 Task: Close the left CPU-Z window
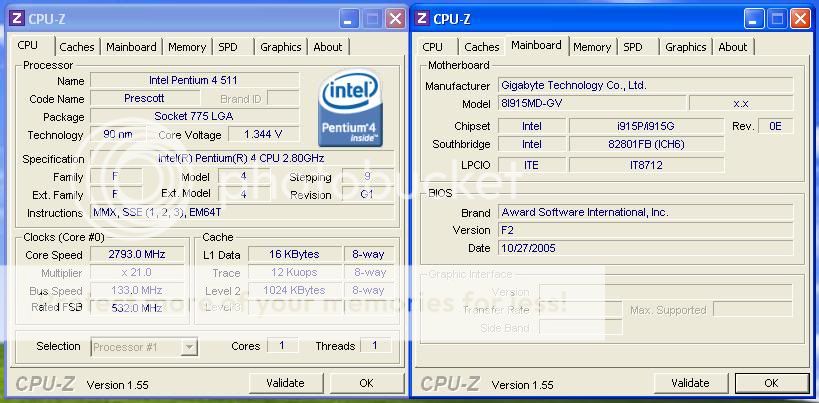(x=395, y=19)
